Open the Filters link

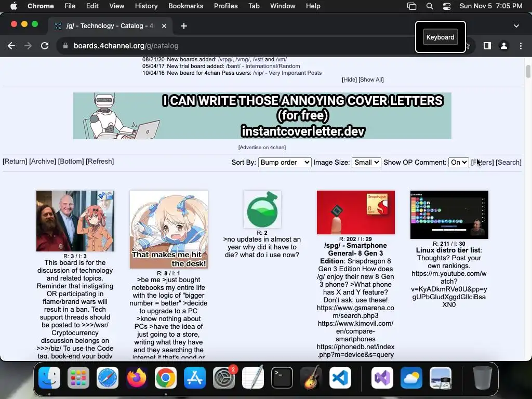[x=482, y=162]
